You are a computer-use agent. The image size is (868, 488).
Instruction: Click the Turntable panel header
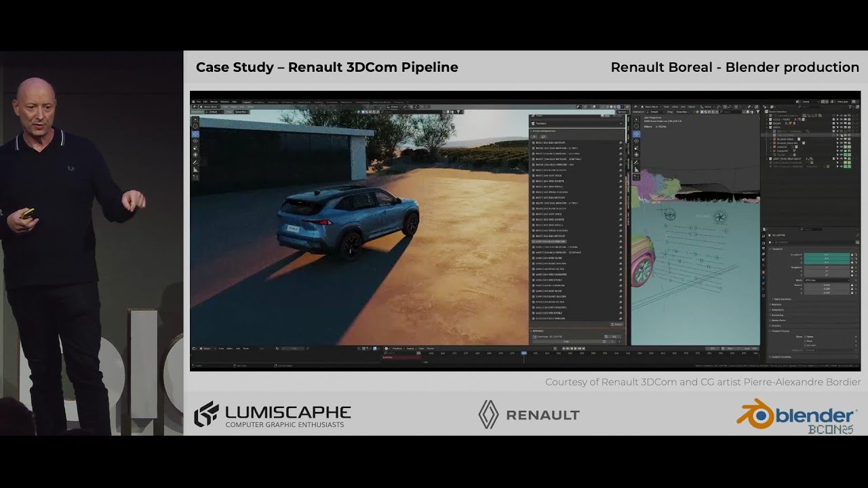[x=577, y=123]
